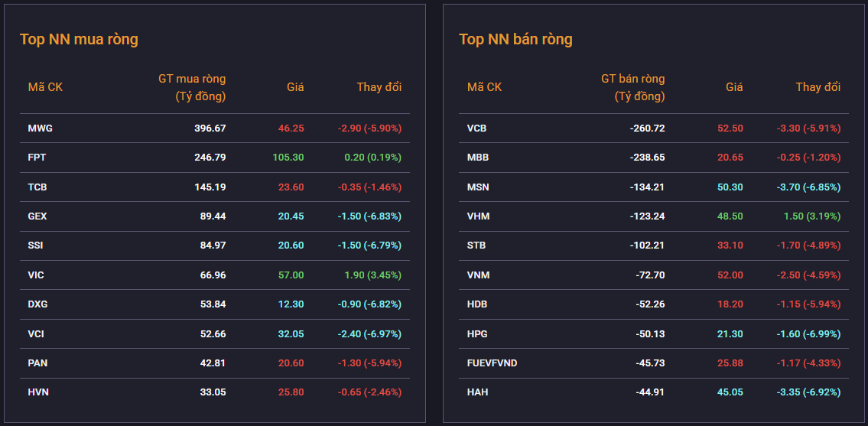
Task: Click VCB net sell value -260.72
Action: click(647, 128)
